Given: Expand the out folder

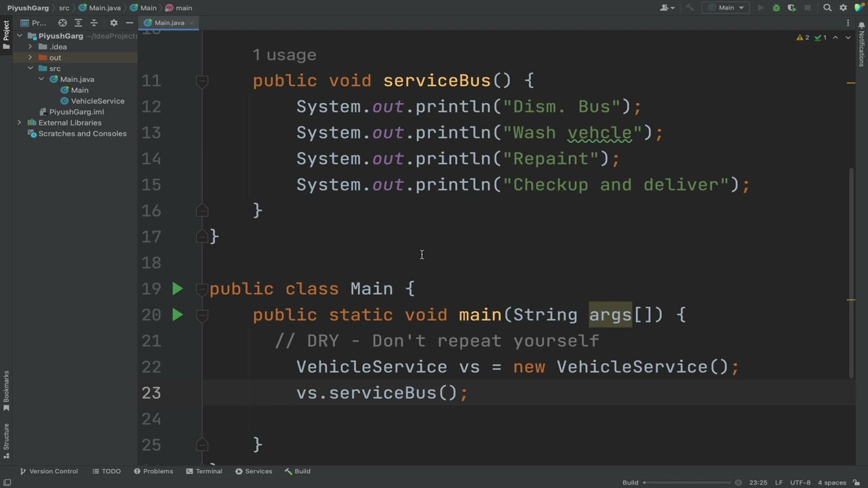Looking at the screenshot, I should (x=30, y=58).
